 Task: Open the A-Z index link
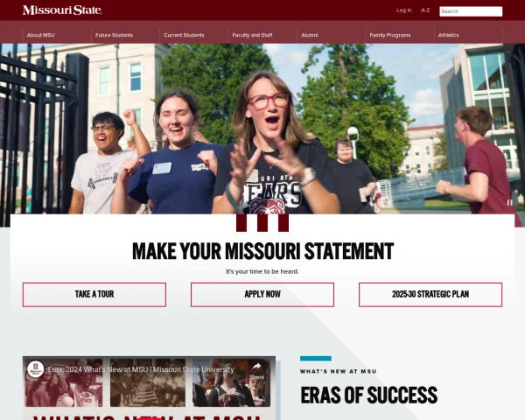425,10
